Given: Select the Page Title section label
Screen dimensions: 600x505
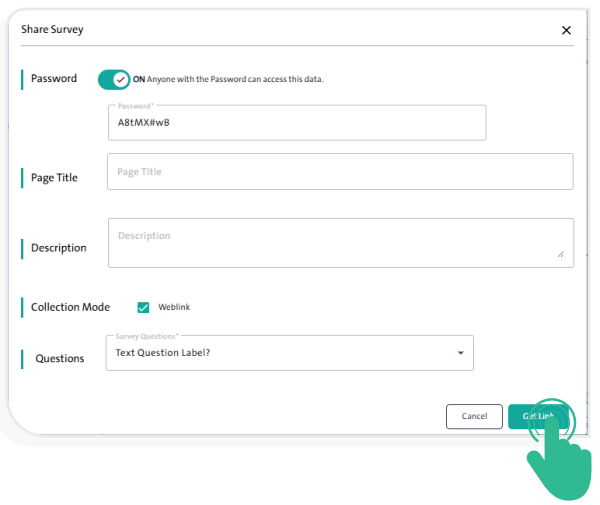Looking at the screenshot, I should tap(54, 178).
